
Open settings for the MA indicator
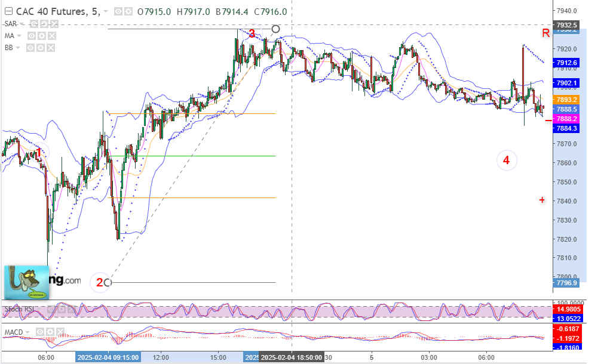[42, 36]
